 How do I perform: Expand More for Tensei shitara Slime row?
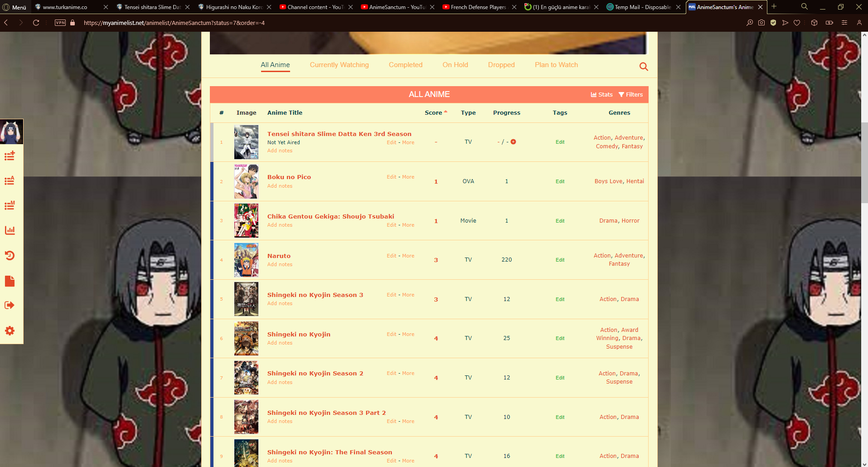coord(408,142)
